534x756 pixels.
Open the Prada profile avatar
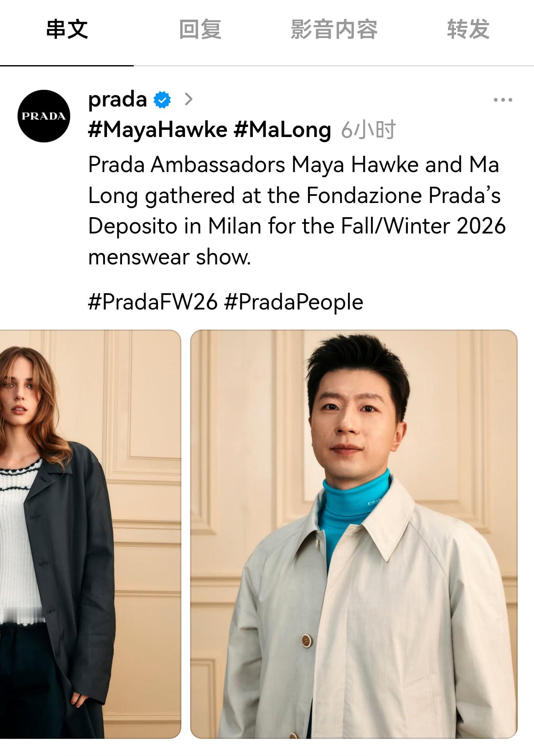tap(43, 116)
